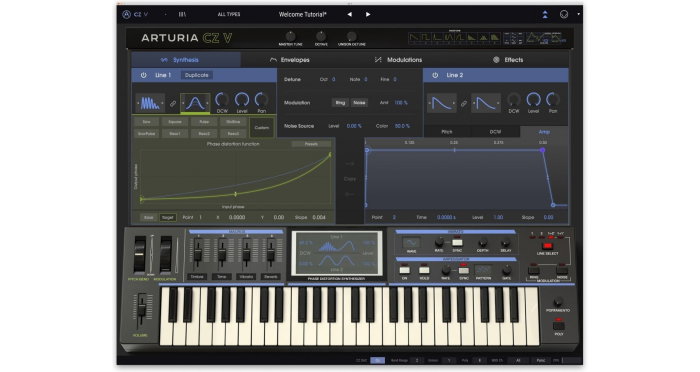
Task: Open the phase distortion Presets dropdown
Action: [x=311, y=144]
